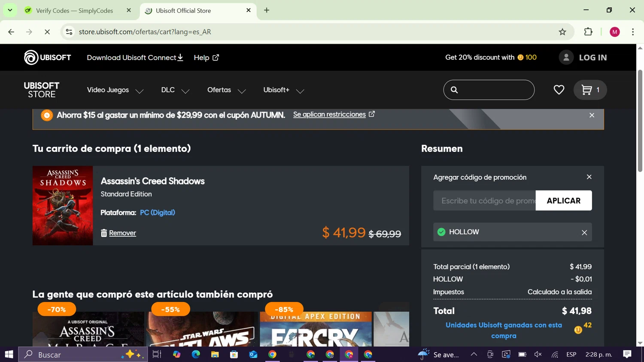Click the APLICAR button
Image resolution: width=644 pixels, height=362 pixels.
point(564,201)
